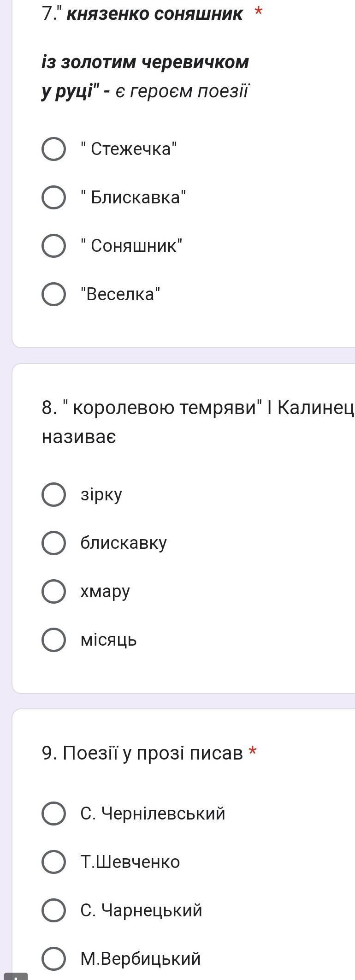This screenshot has height=980, width=355.
Task: Click the "князенко соняшник" question heading
Action: pyautogui.click(x=154, y=14)
